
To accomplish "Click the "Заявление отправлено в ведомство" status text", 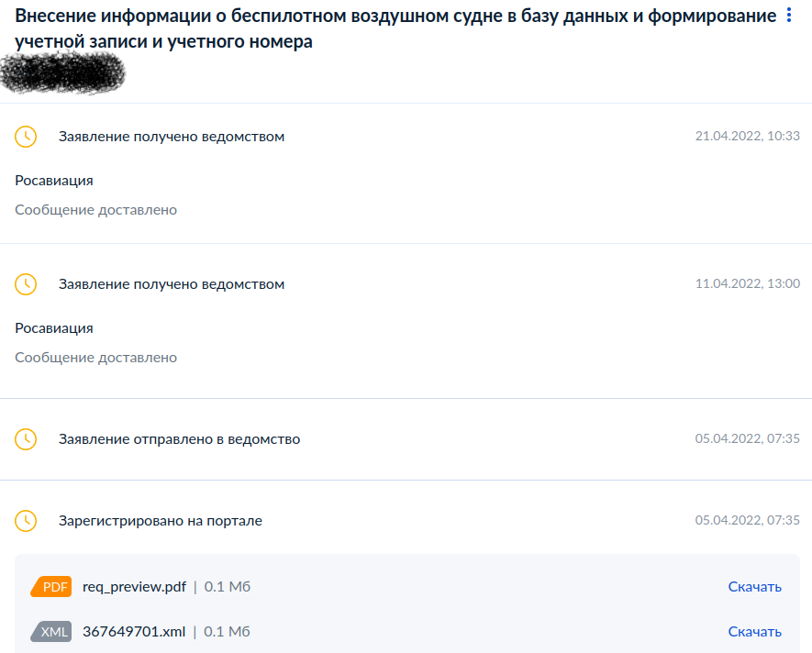I will tap(179, 439).
